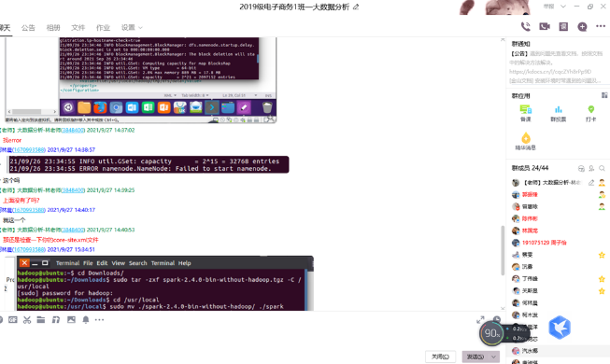The width and height of the screenshot is (610, 364).
Task: Switch to the 聊天 tab
Action: [x=5, y=28]
